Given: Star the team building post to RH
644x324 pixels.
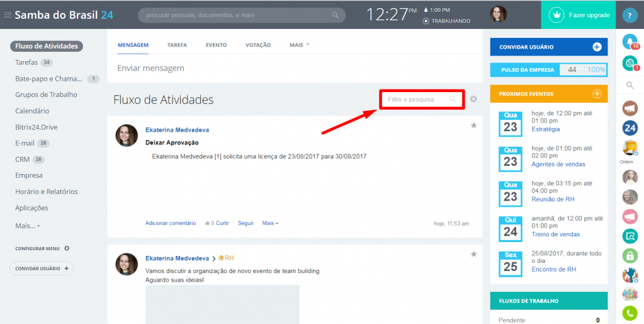Looking at the screenshot, I should [473, 254].
